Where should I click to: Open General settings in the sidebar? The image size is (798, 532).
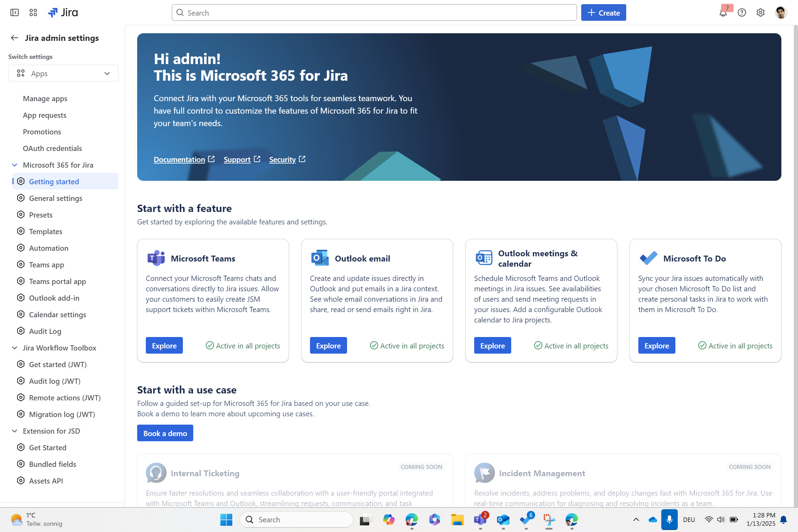(x=56, y=198)
